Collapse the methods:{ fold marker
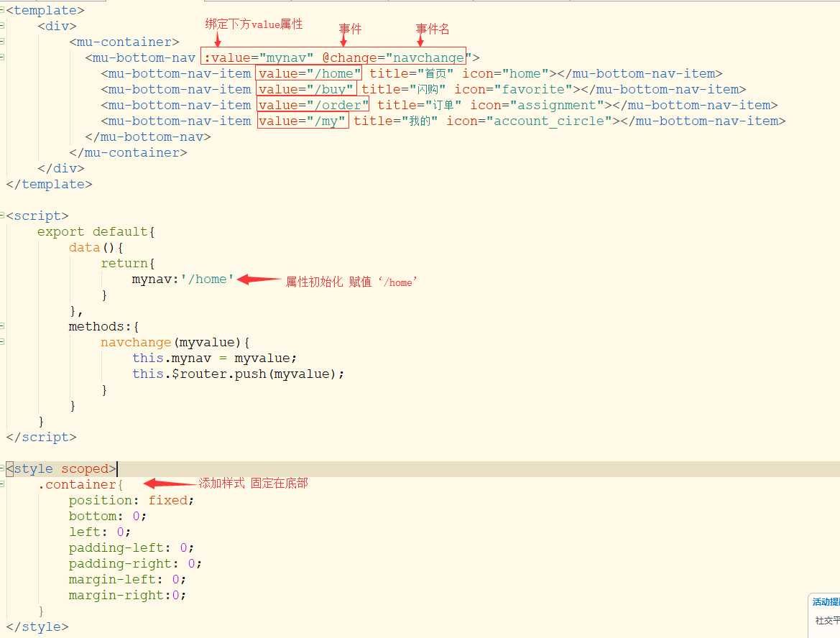The height and width of the screenshot is (638, 840). coord(2,326)
